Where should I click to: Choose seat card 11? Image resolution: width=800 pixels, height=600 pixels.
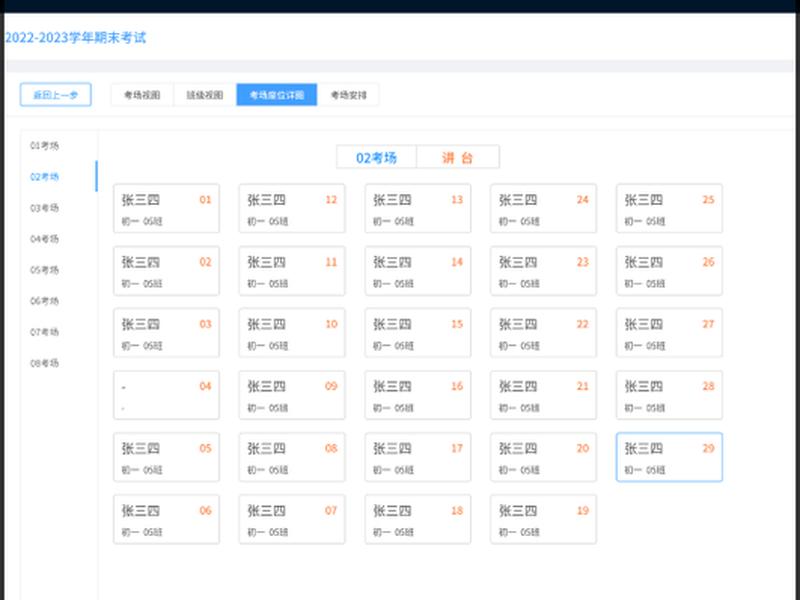(292, 271)
